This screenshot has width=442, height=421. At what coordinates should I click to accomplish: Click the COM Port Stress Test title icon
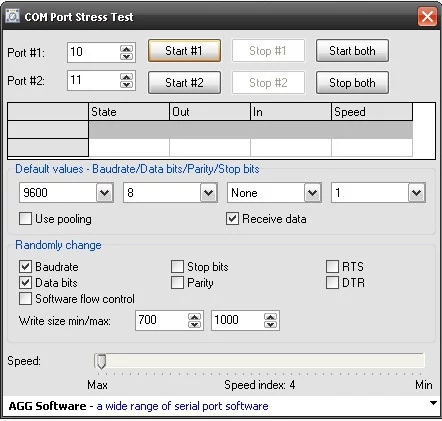click(x=12, y=16)
